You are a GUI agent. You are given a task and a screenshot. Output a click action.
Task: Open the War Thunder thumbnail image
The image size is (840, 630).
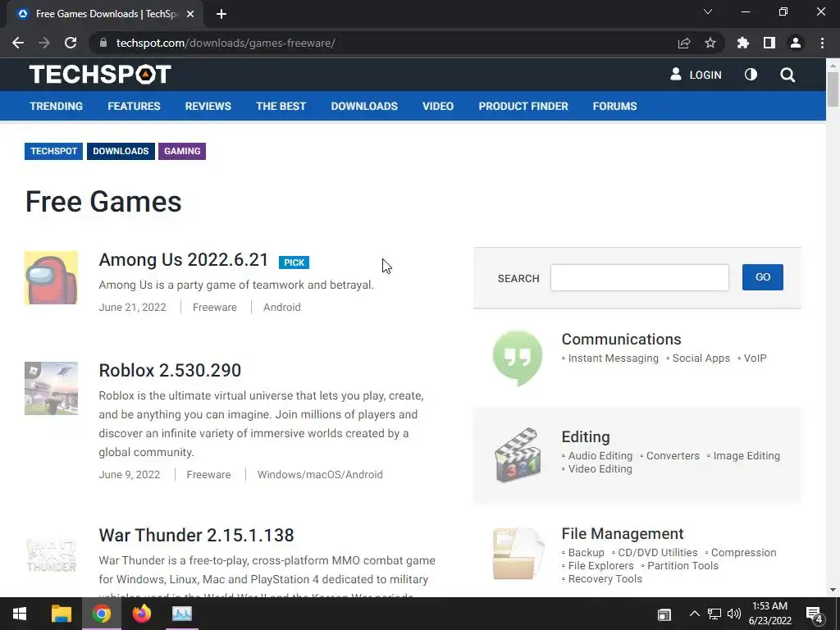pyautogui.click(x=52, y=555)
